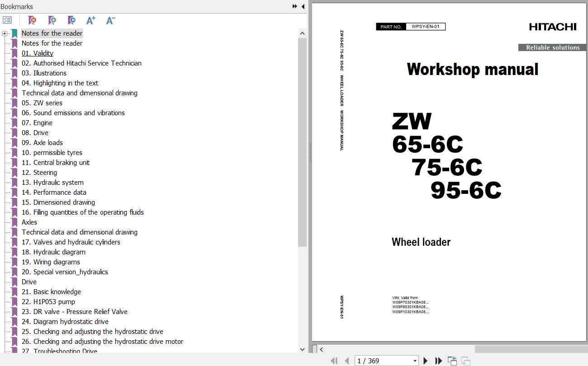The image size is (588, 366).
Task: Jump to the last page
Action: [438, 361]
